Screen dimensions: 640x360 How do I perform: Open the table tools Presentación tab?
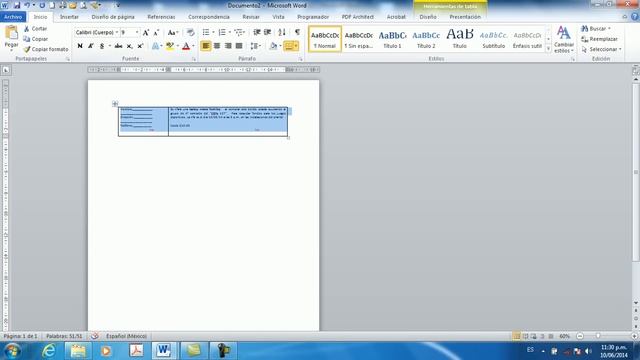click(x=465, y=17)
